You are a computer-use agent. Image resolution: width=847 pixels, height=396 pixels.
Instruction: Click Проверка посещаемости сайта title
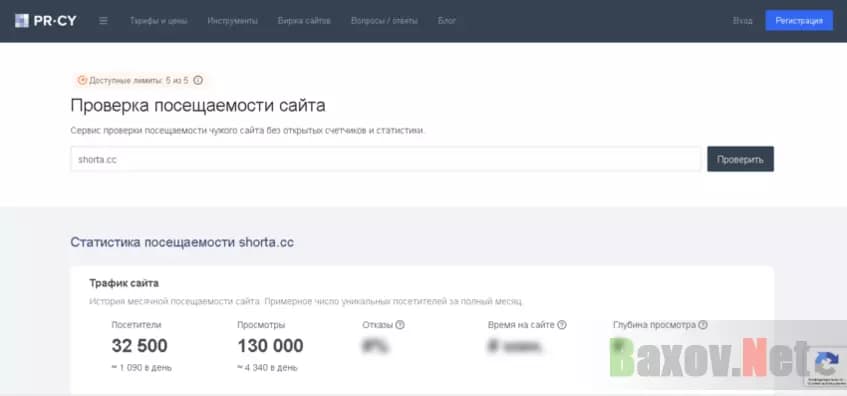pos(198,105)
